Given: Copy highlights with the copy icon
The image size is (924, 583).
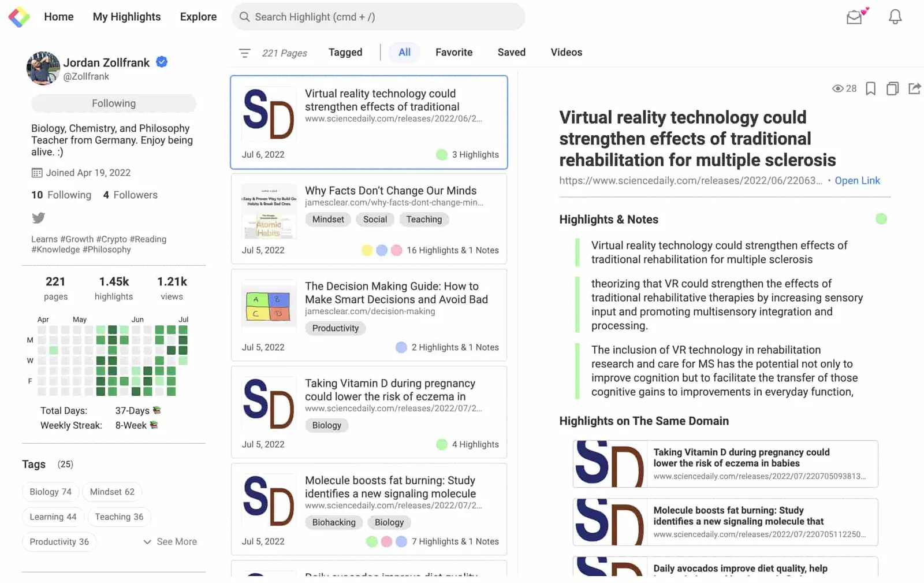Looking at the screenshot, I should tap(892, 88).
